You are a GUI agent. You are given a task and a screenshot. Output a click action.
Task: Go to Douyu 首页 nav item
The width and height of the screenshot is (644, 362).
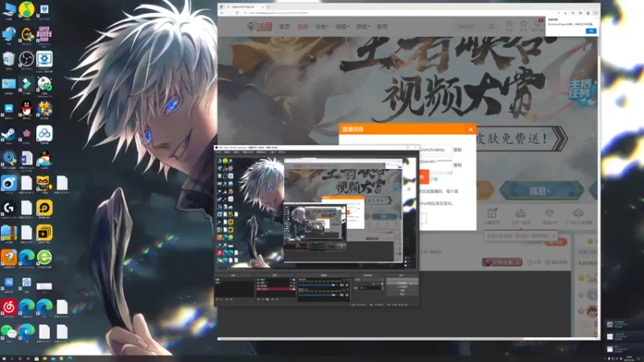click(284, 27)
